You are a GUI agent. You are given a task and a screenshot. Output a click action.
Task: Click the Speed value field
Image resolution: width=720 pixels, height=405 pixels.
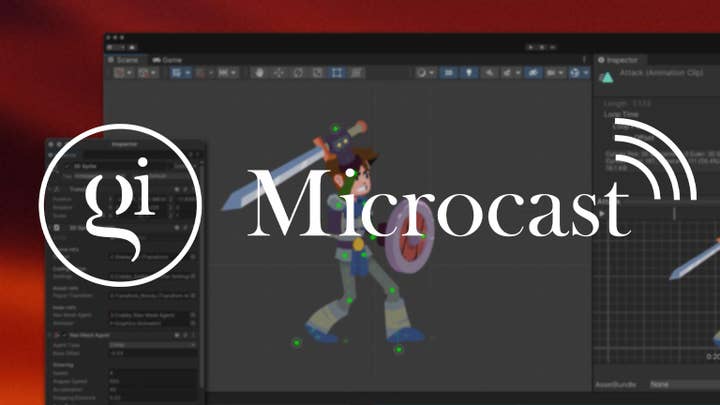click(153, 373)
